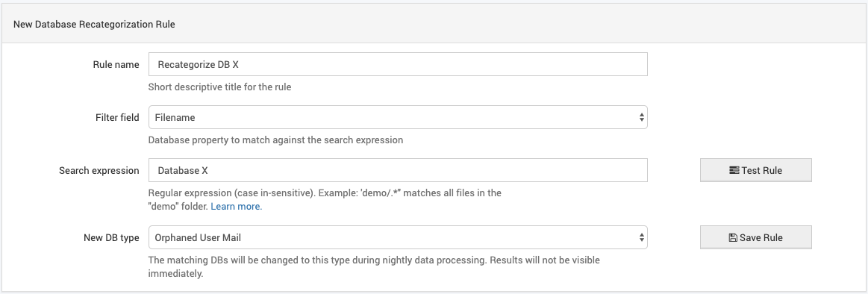This screenshot has height=294, width=868.
Task: Click the nightly data processing notice text
Action: click(x=374, y=266)
